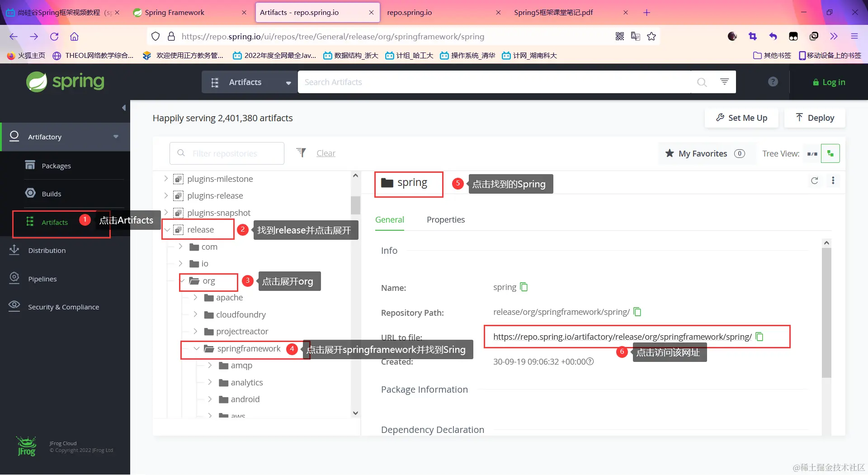868x475 pixels.
Task: Expand the amqp folder
Action: click(210, 365)
